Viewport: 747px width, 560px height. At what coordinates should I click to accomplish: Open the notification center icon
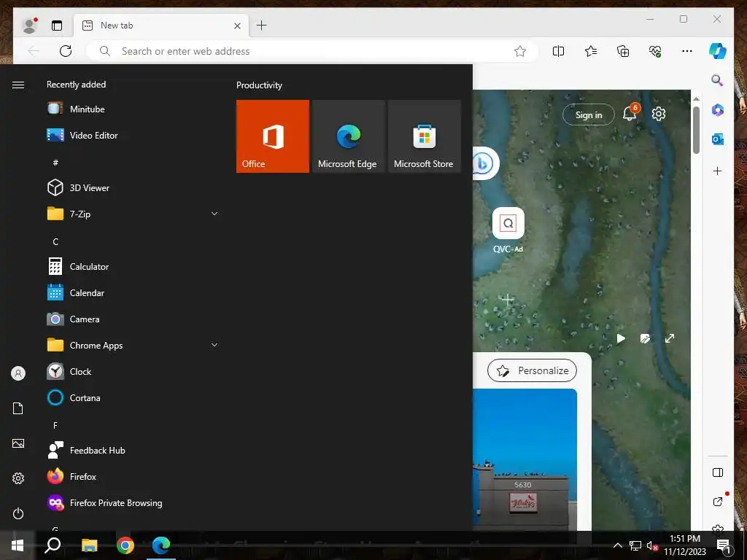[724, 545]
